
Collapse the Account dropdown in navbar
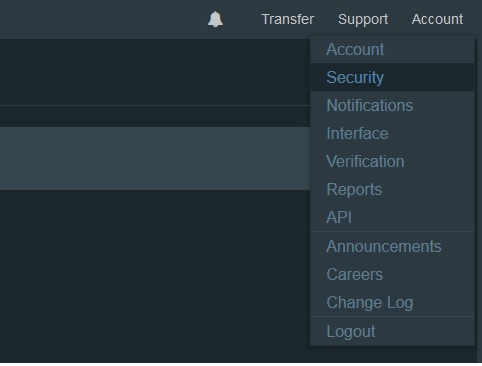click(437, 19)
